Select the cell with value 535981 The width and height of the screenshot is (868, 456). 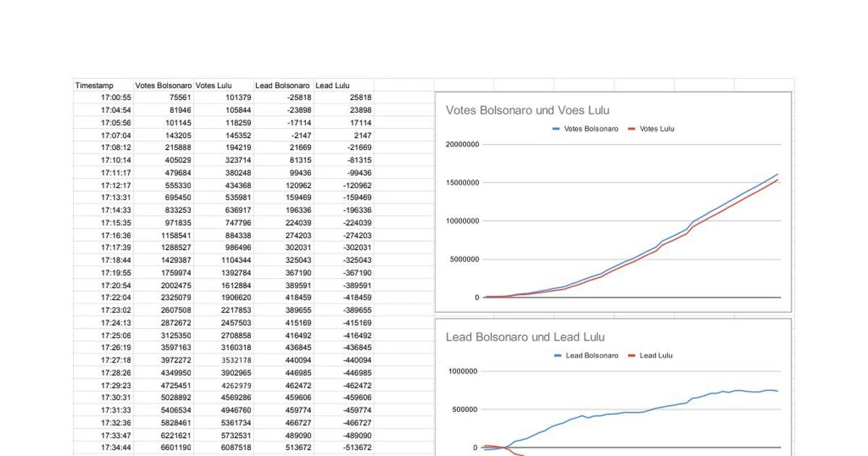click(x=224, y=198)
